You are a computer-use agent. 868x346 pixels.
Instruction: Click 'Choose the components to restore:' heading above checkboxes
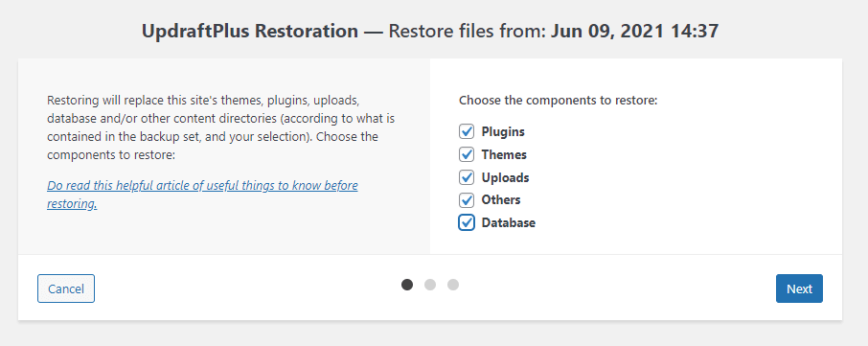click(558, 101)
